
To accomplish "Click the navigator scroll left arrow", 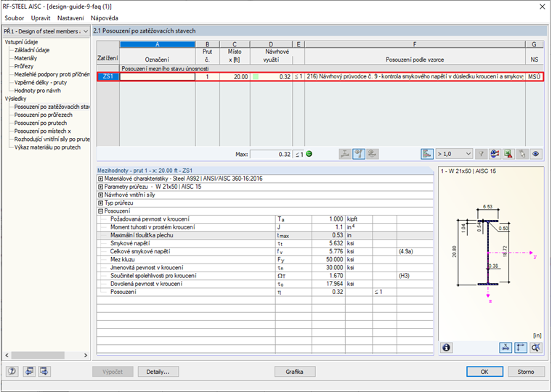I will [x=7, y=356].
